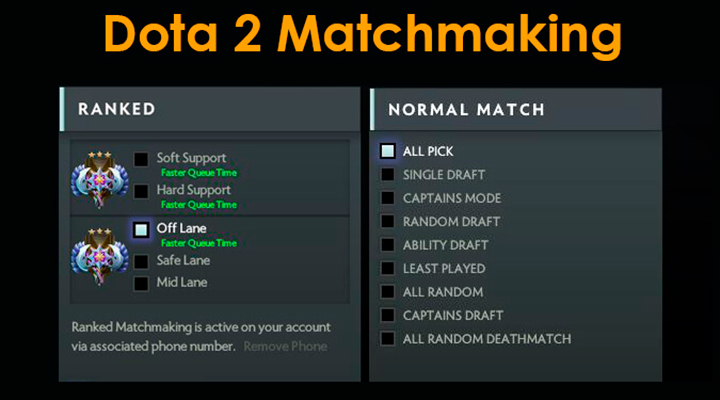Turn on Random Draft mode
This screenshot has height=400, width=720.
(388, 221)
